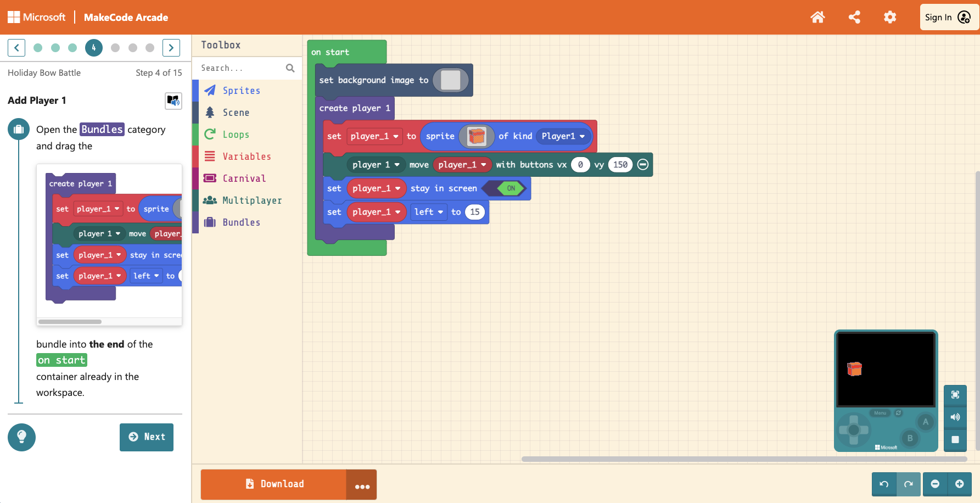This screenshot has height=503, width=980.
Task: Open the share project icon
Action: click(x=854, y=17)
